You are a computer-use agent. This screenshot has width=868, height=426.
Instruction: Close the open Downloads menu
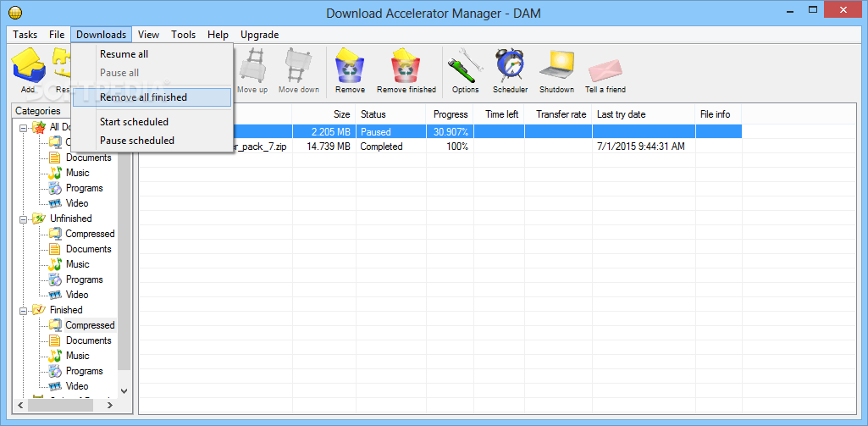(102, 35)
